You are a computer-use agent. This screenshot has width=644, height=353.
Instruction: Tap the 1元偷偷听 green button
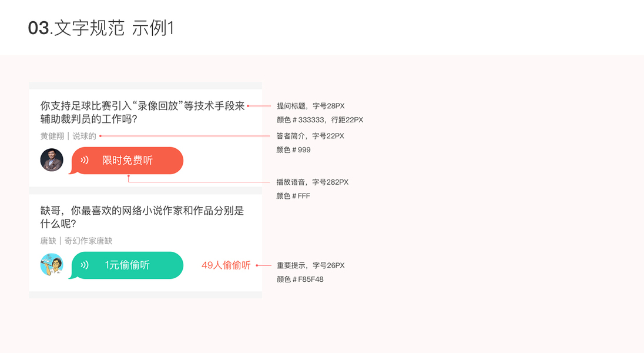pos(128,265)
